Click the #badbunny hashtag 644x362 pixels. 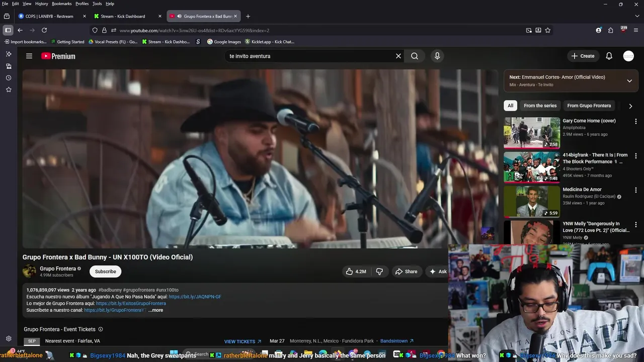(110, 290)
